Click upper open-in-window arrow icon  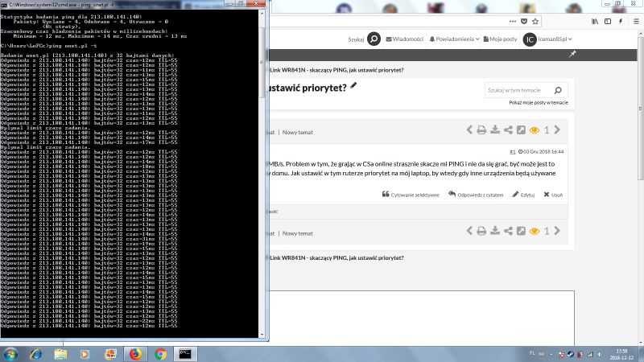click(x=521, y=130)
